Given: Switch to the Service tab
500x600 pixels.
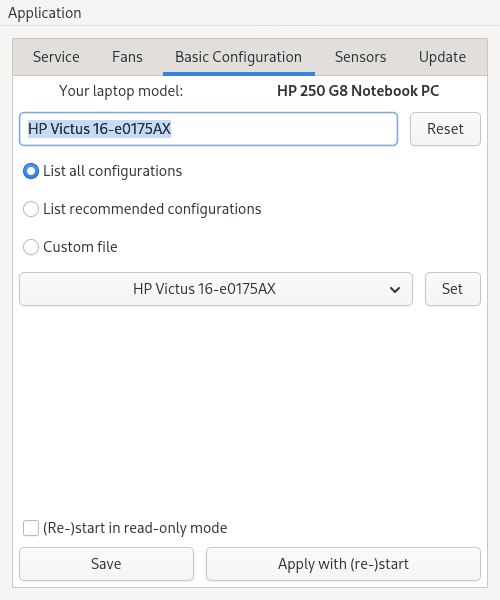Looking at the screenshot, I should pyautogui.click(x=56, y=57).
